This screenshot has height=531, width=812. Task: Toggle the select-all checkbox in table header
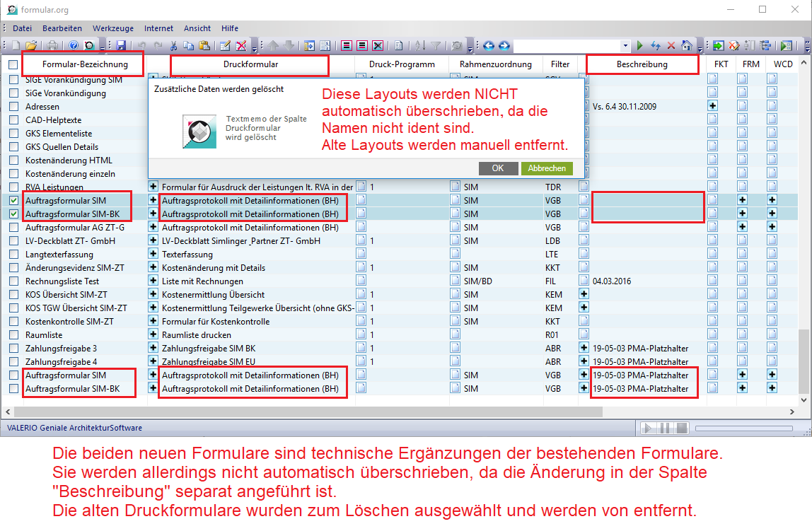[13, 64]
